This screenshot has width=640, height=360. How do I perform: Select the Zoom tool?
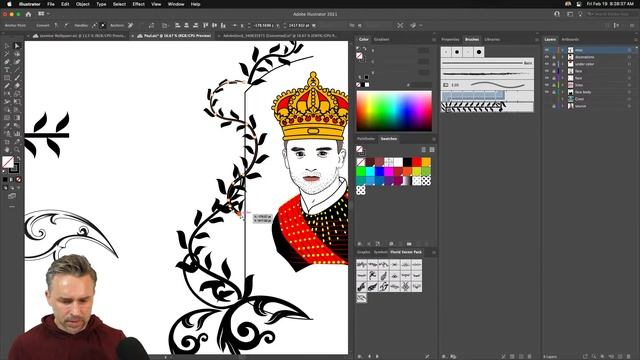pos(17,149)
